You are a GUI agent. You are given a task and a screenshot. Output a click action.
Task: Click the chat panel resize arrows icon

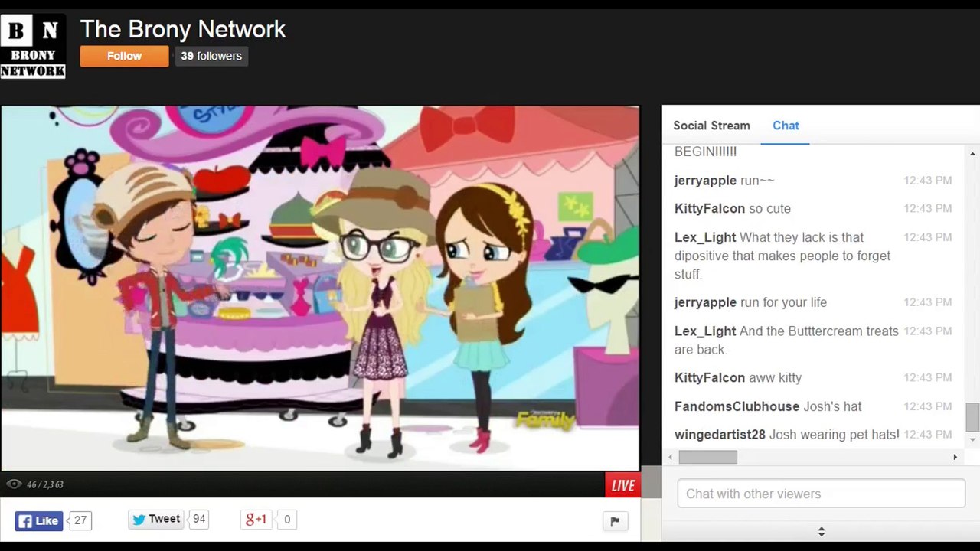(821, 531)
